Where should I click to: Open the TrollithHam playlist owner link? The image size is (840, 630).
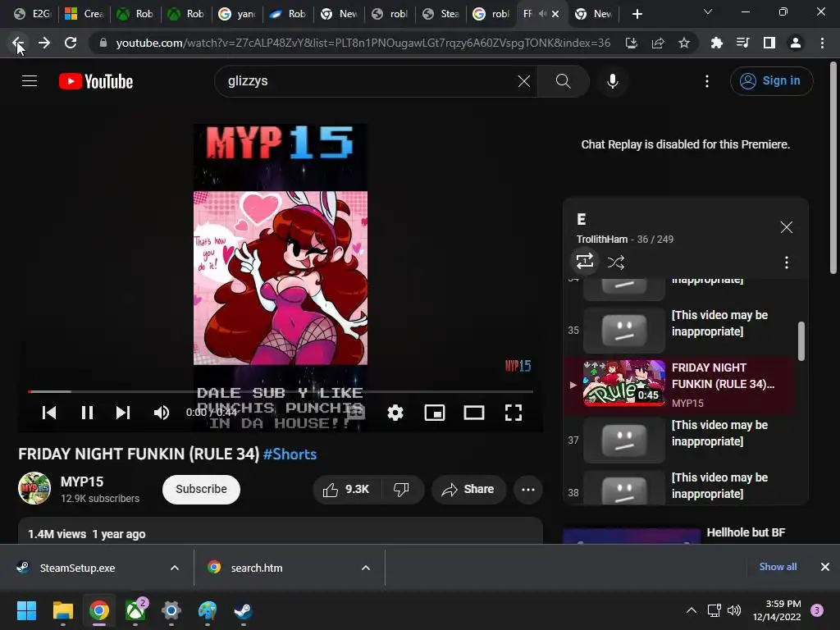pos(601,240)
